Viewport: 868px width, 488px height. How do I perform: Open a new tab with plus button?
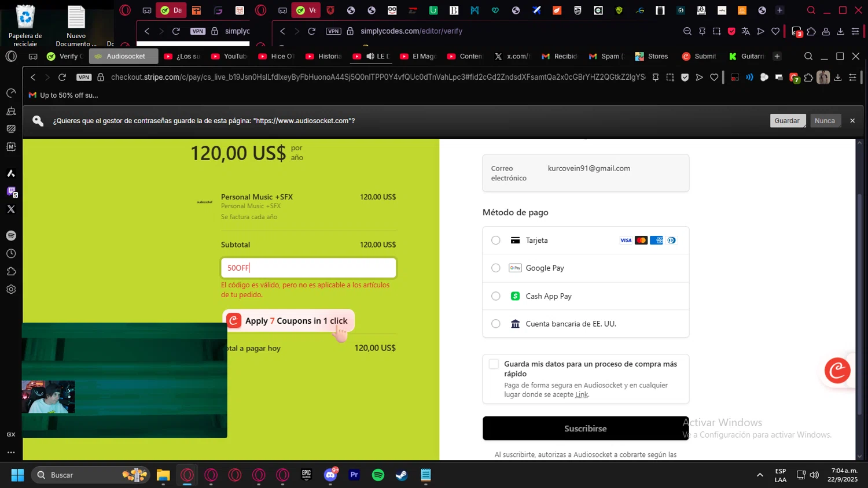point(777,56)
